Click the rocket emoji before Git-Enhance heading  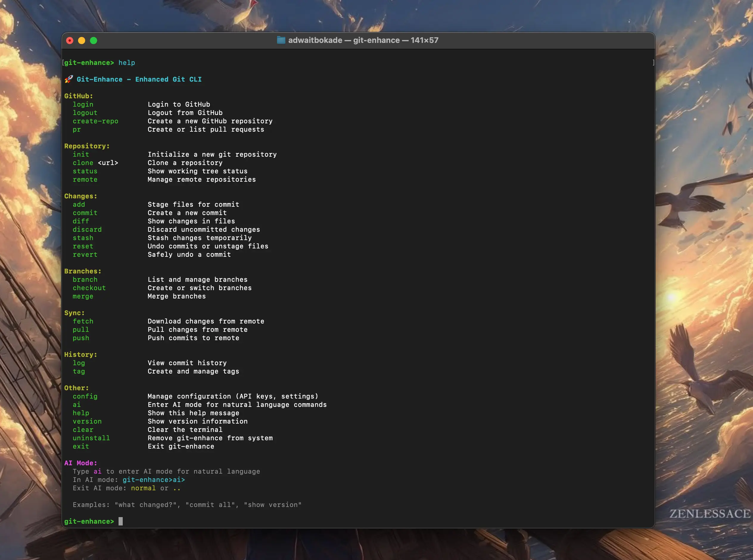point(69,79)
